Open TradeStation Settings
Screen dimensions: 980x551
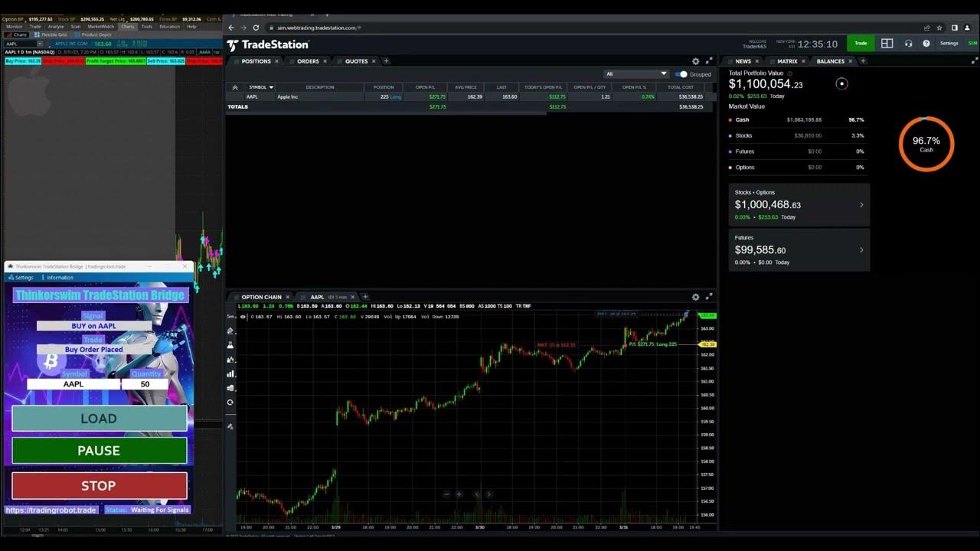click(949, 44)
